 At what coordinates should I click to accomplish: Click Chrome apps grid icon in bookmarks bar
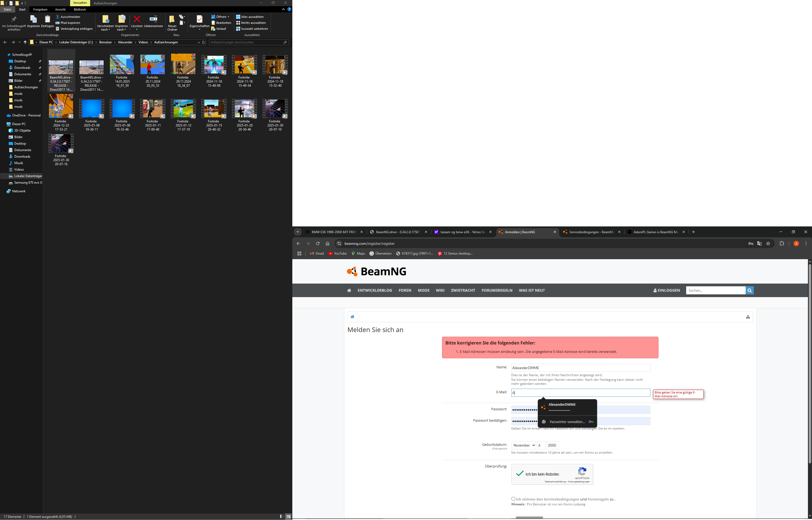[299, 253]
